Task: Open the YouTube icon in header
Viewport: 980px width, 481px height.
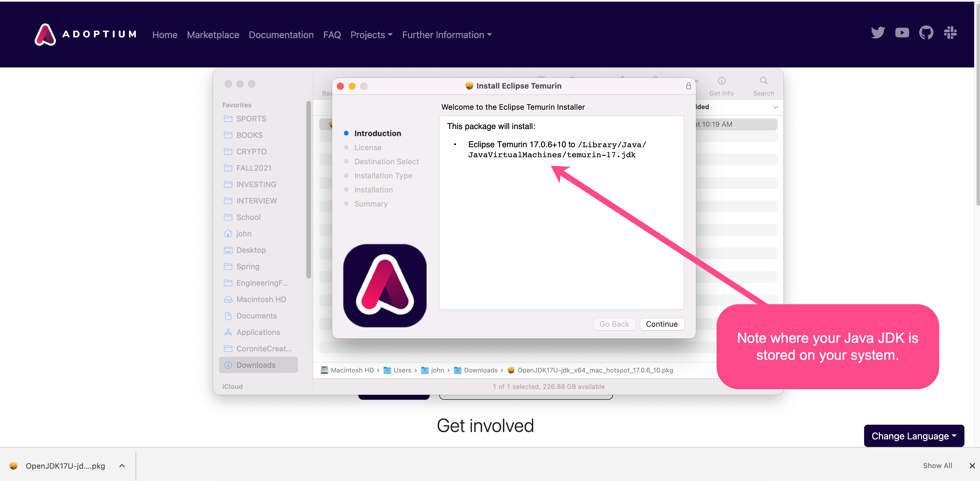Action: 902,33
